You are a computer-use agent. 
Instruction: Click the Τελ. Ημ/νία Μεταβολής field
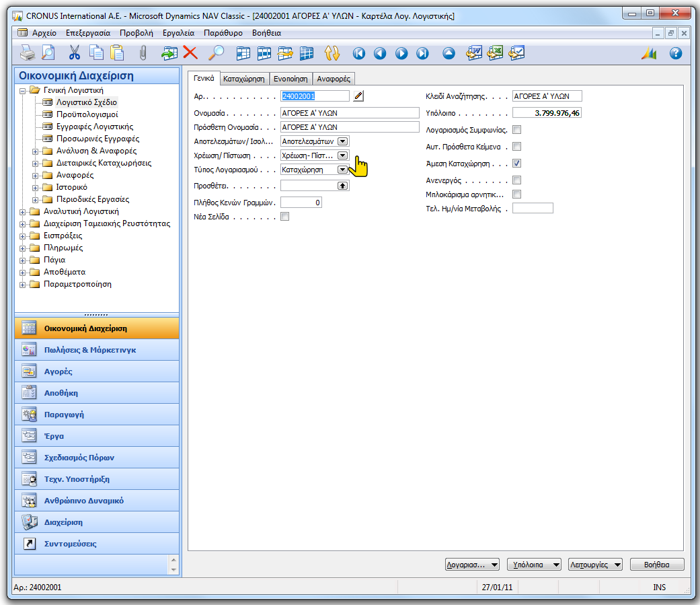click(x=533, y=208)
